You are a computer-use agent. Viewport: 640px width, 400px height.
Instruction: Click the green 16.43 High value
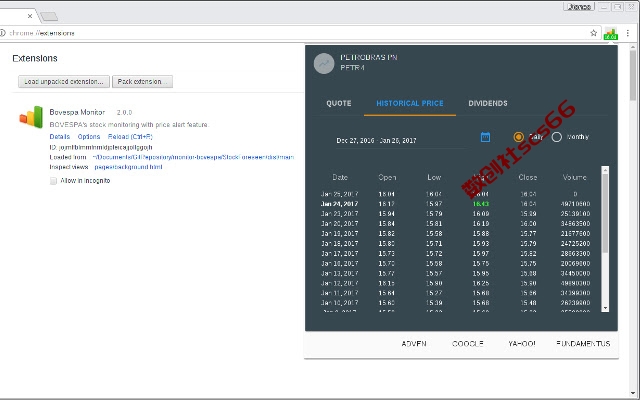[481, 204]
